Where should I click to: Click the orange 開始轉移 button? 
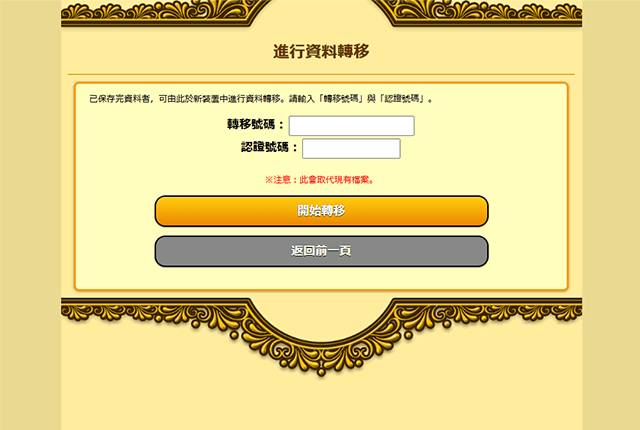(x=321, y=211)
